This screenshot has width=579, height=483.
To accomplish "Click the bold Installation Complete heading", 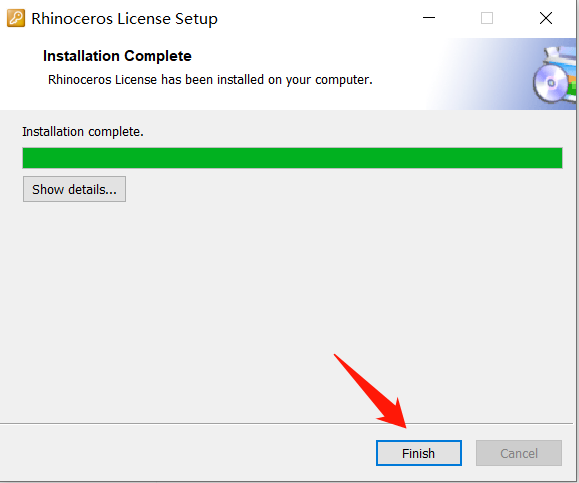I will click(117, 56).
